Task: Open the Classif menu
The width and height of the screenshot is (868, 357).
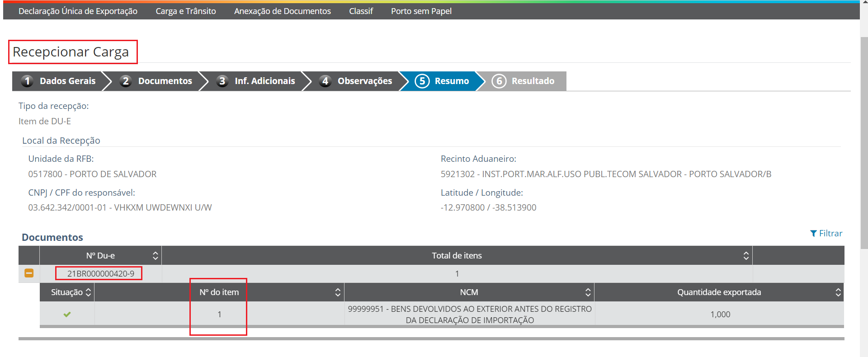Action: (361, 11)
